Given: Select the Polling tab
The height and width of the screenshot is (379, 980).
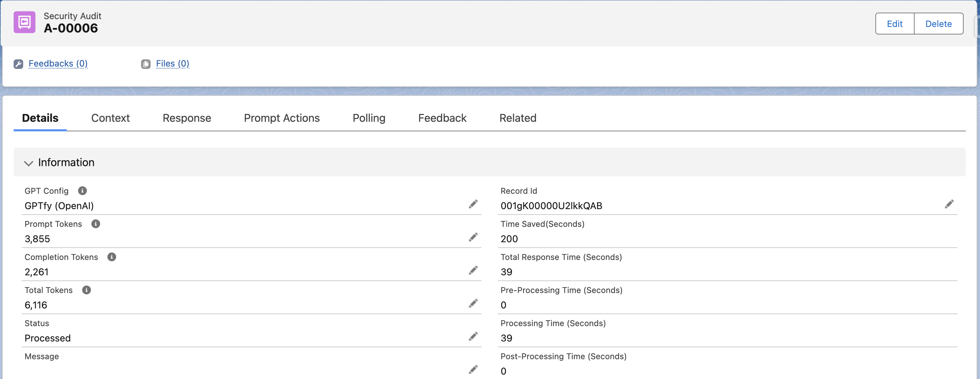Looking at the screenshot, I should tap(369, 118).
